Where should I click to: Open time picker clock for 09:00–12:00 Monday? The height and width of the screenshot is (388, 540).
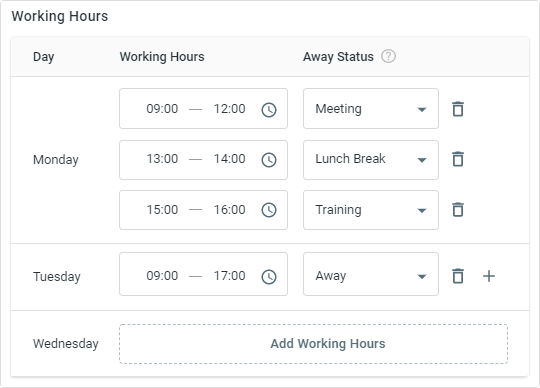pos(269,110)
